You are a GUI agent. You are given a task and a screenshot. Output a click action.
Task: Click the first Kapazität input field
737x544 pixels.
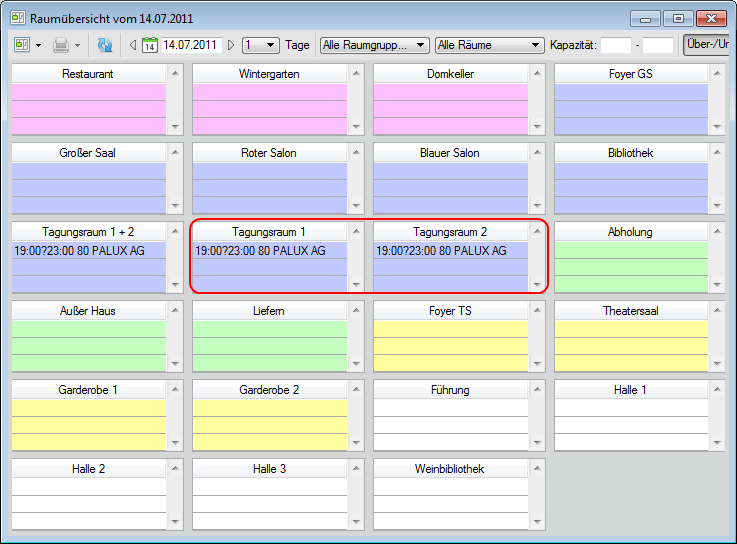[x=615, y=45]
